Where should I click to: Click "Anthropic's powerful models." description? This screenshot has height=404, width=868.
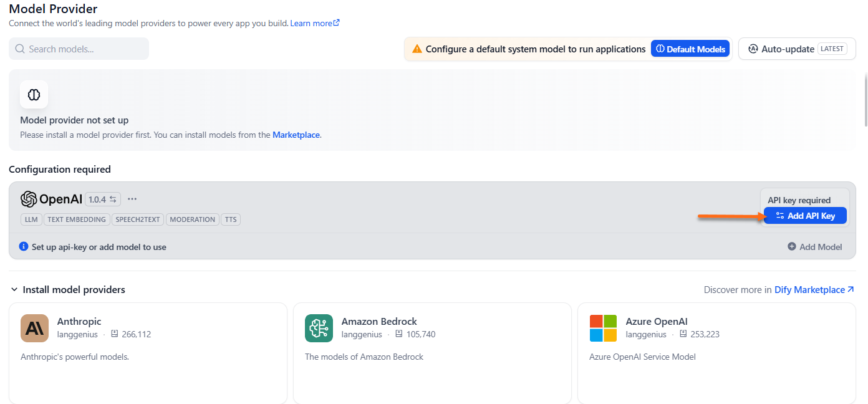click(75, 357)
